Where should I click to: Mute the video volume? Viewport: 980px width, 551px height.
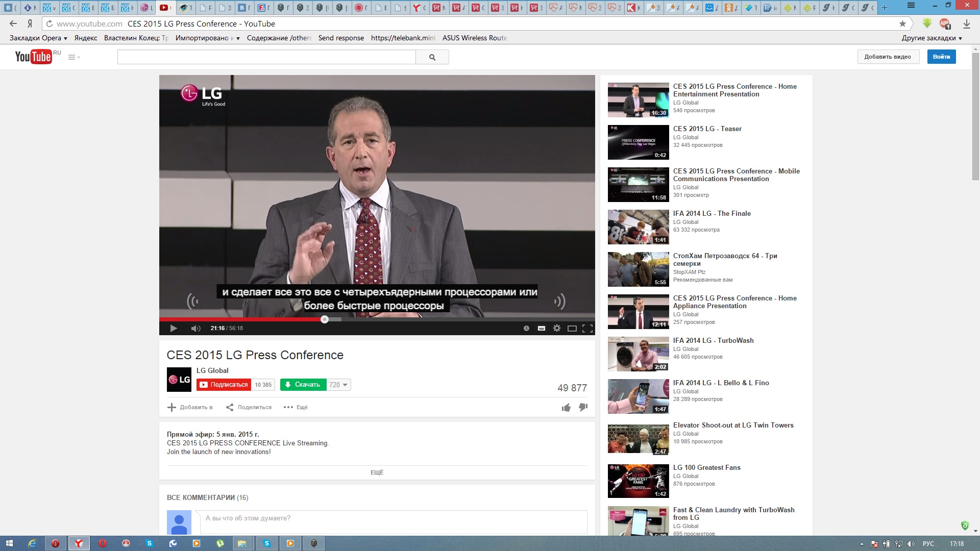[195, 329]
